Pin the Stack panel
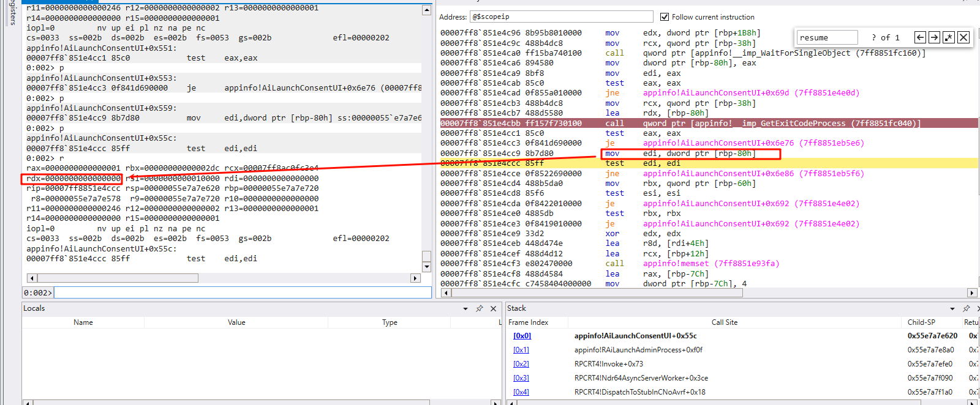 [x=966, y=308]
